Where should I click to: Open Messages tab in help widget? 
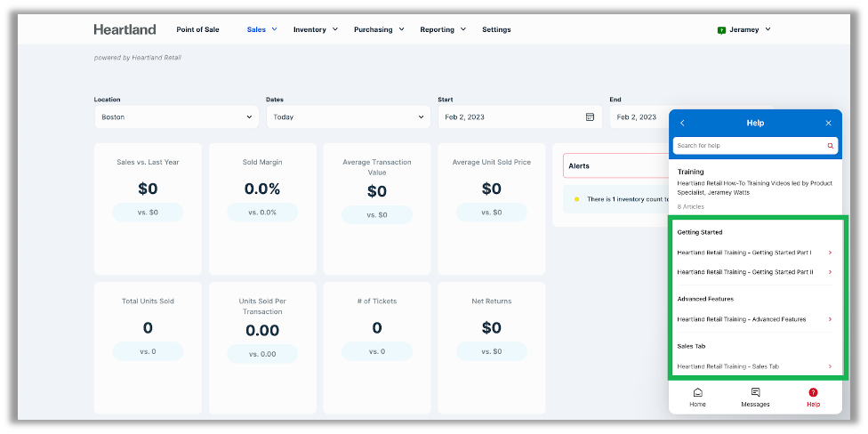coord(755,397)
